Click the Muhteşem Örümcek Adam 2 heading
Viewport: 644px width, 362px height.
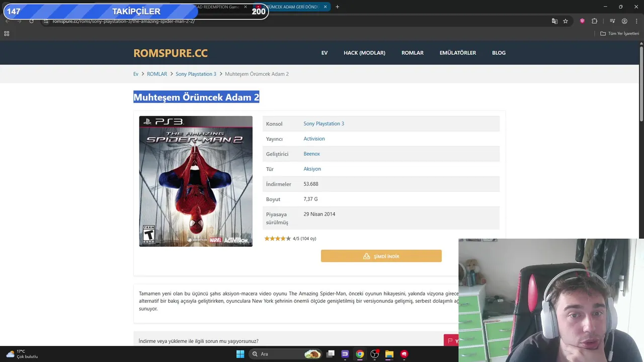tap(196, 97)
